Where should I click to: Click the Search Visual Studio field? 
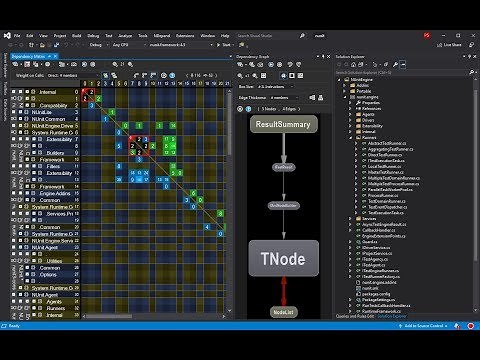tap(267, 35)
